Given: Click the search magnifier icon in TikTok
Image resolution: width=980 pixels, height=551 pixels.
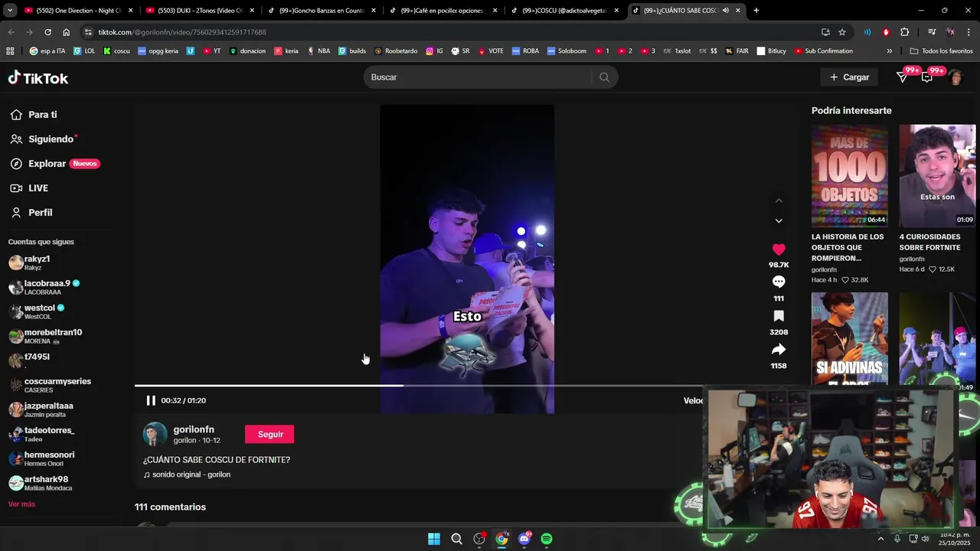Looking at the screenshot, I should click(604, 77).
